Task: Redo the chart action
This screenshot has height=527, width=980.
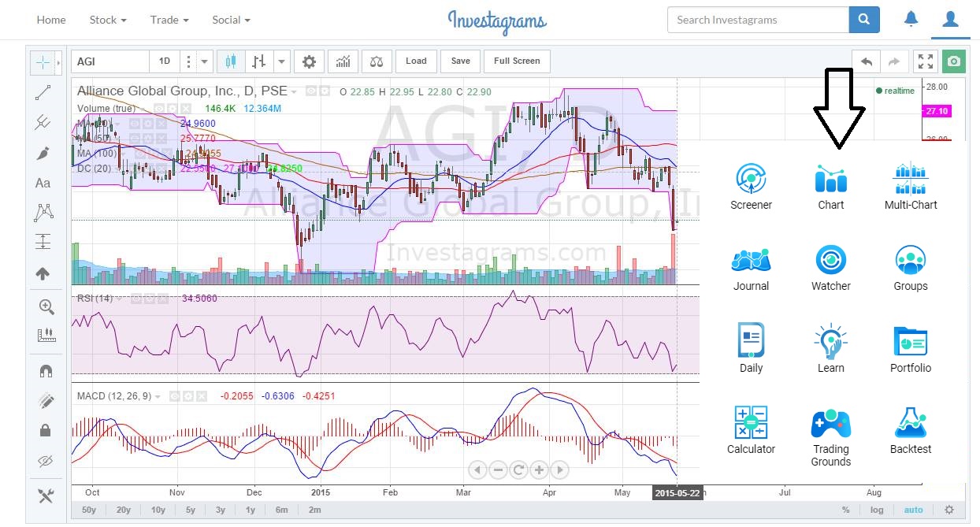Action: [x=893, y=61]
